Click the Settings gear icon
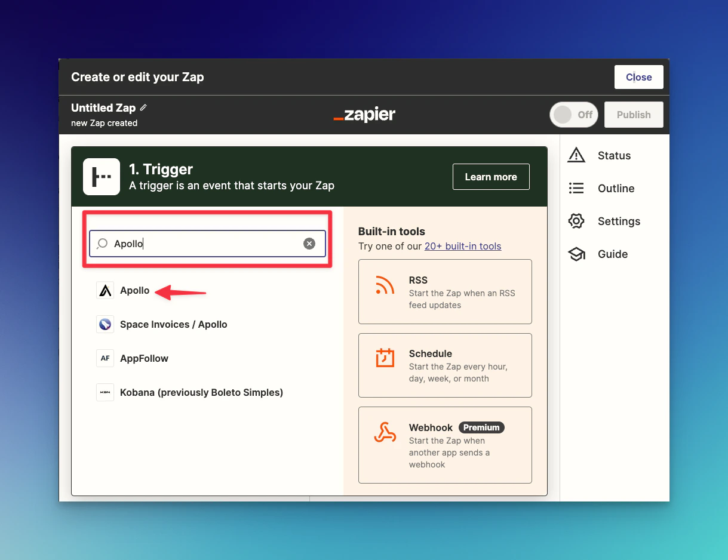 click(x=576, y=221)
